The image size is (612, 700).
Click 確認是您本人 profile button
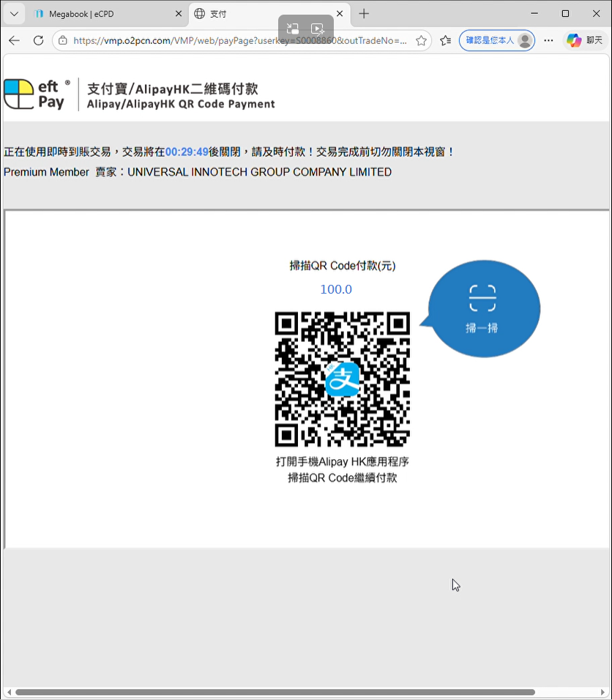(497, 40)
